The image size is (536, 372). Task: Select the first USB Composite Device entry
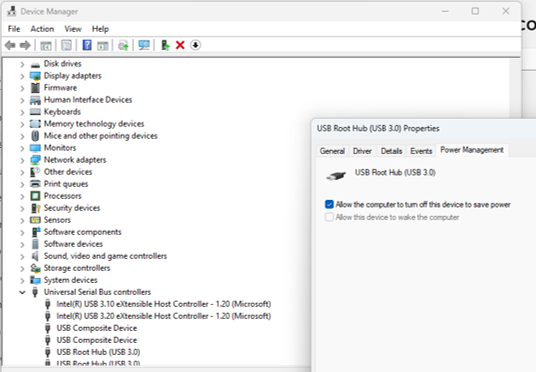(96, 328)
